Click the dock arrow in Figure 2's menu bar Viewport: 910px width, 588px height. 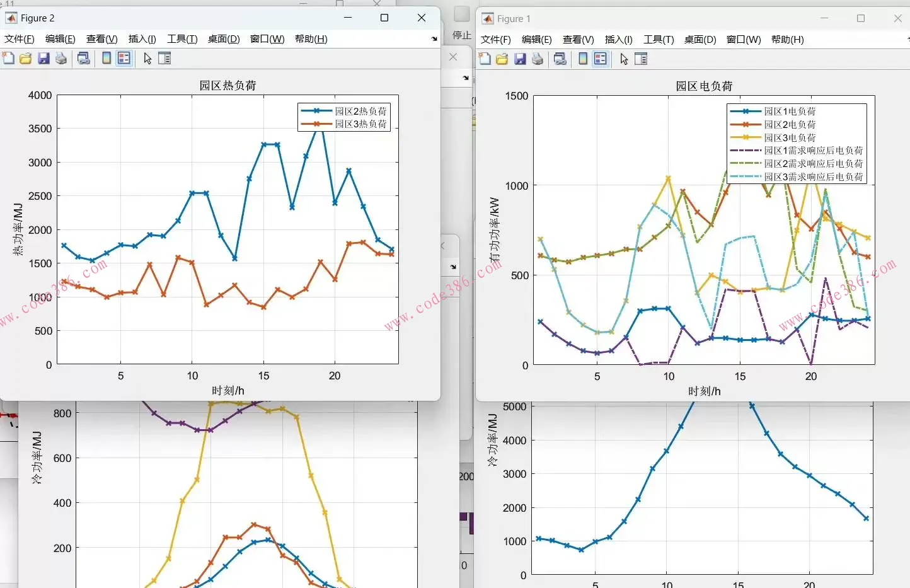[x=434, y=39]
